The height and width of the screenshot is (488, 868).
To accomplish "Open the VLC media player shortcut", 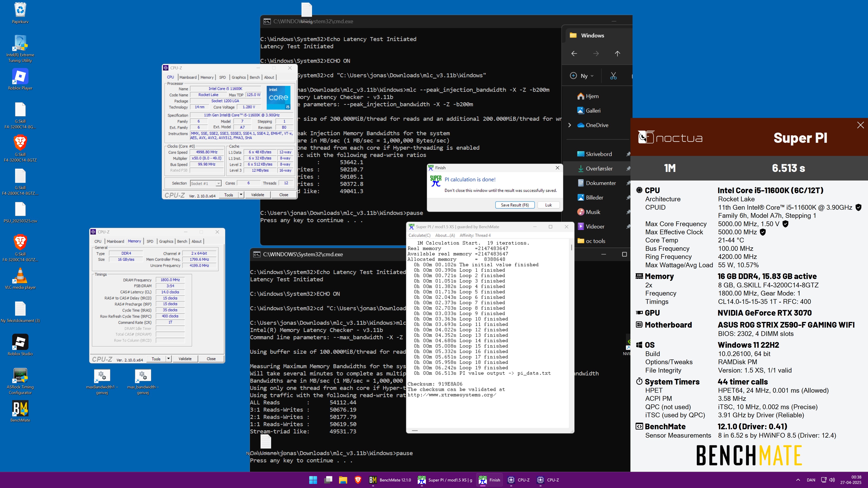I will [x=20, y=279].
